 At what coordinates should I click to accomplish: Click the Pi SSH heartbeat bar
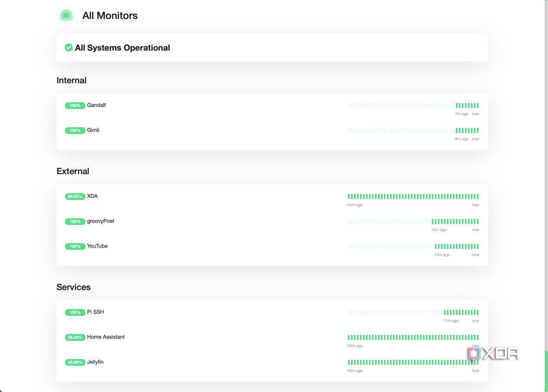pyautogui.click(x=413, y=313)
